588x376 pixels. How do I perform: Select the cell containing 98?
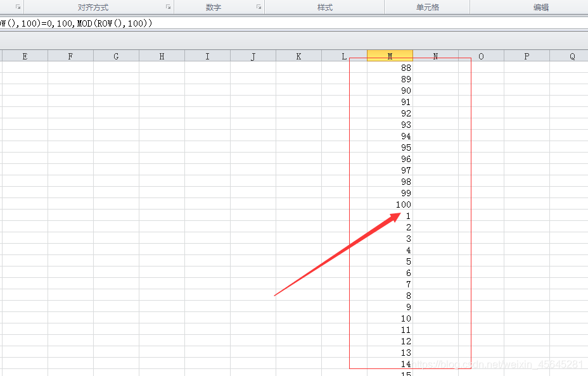390,181
